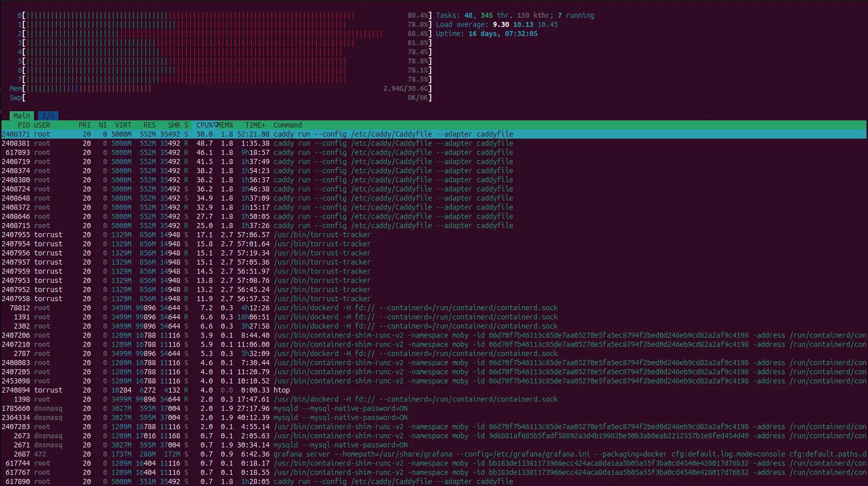Select dockerd process row PID 1398

point(434,399)
